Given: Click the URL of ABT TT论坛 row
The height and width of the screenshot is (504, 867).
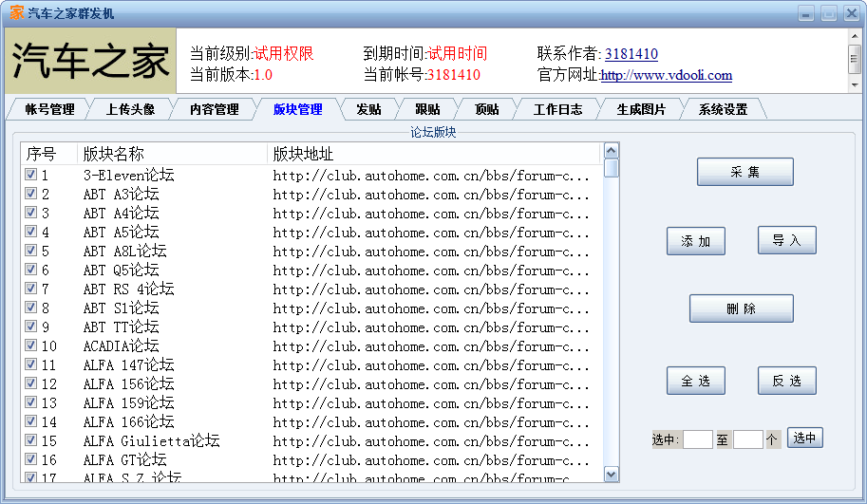Looking at the screenshot, I should pyautogui.click(x=431, y=327).
